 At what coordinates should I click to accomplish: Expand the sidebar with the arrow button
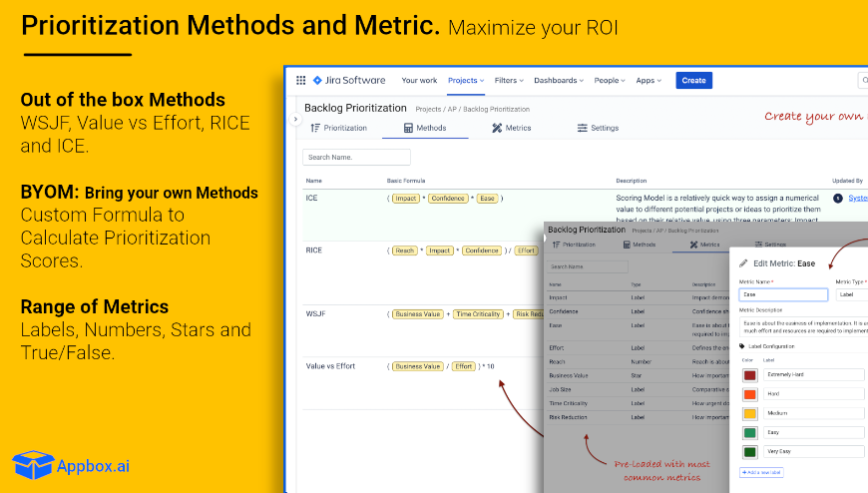[x=295, y=119]
